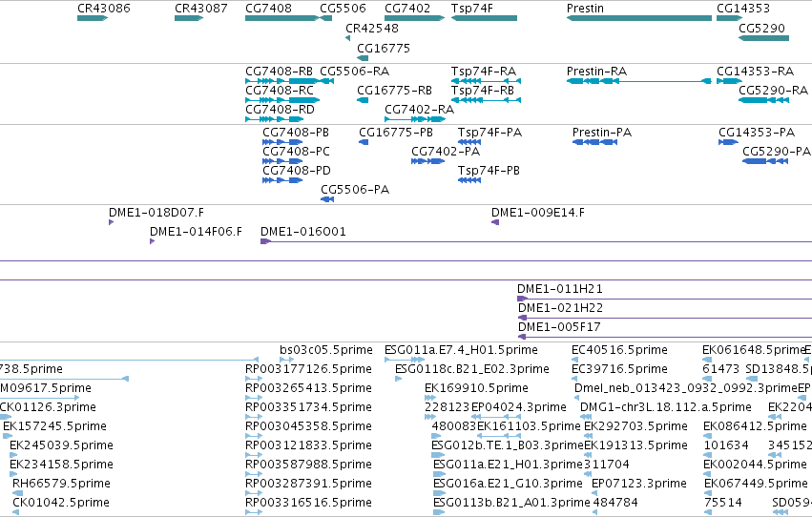Select the CG7402 gene bar
Viewport: 812px width, 517px height.
pyautogui.click(x=414, y=18)
